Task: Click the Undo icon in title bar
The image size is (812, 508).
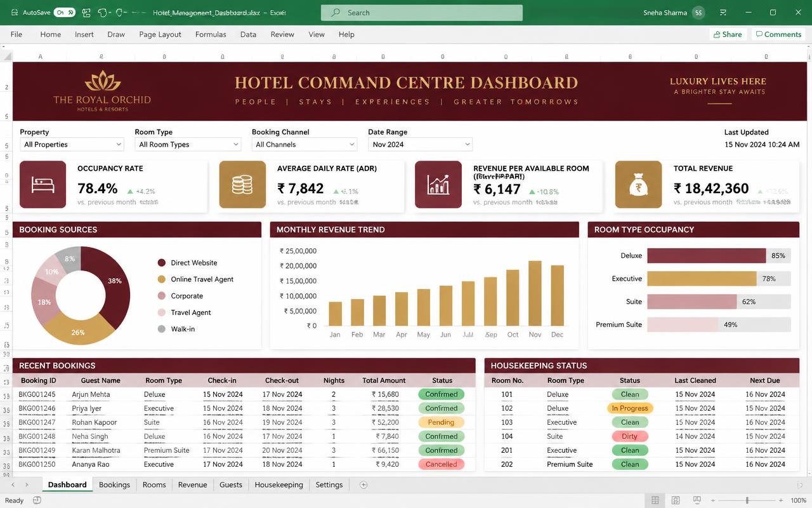Action: click(x=102, y=12)
